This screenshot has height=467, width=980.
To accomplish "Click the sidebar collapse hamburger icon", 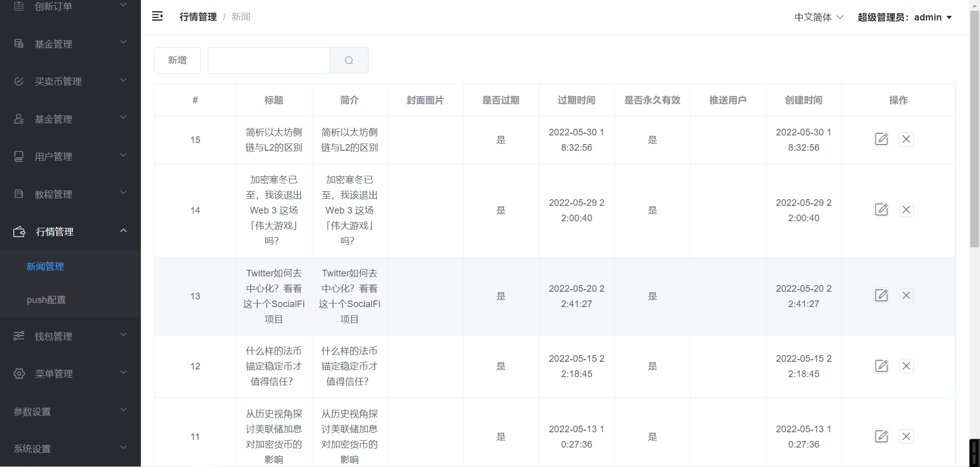I will (157, 16).
